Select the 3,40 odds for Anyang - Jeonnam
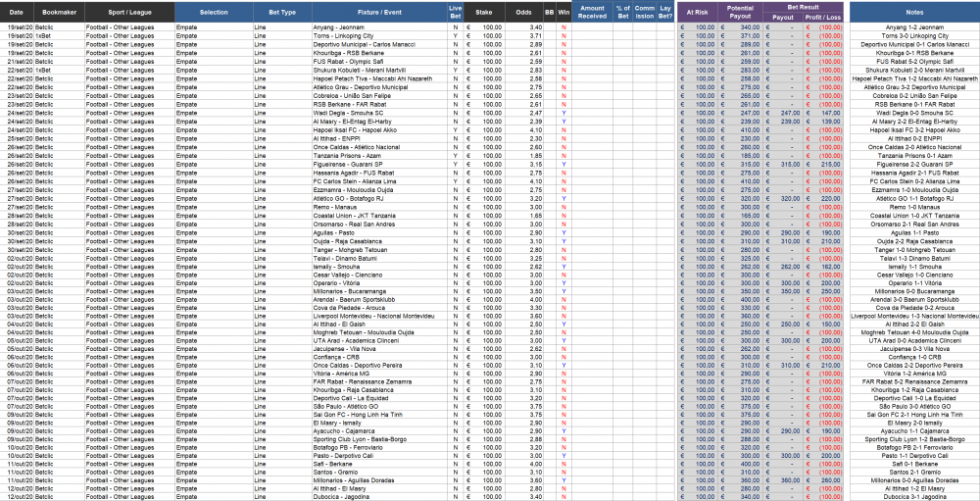 click(523, 28)
